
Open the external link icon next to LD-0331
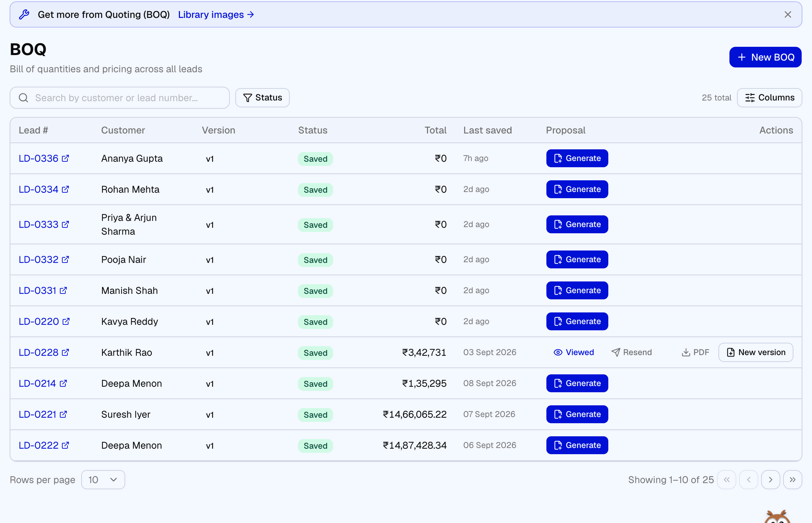click(x=63, y=290)
